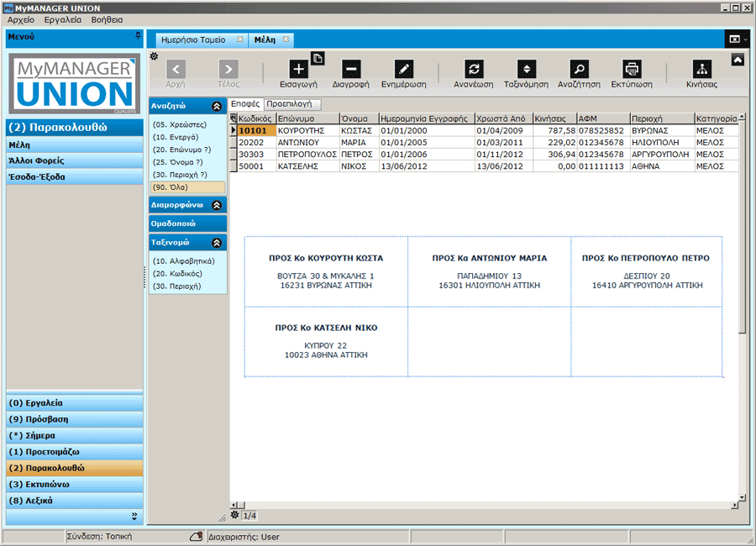Click the horizontal scrollbar left arrow
This screenshot has width=756, height=546.
coord(234,505)
